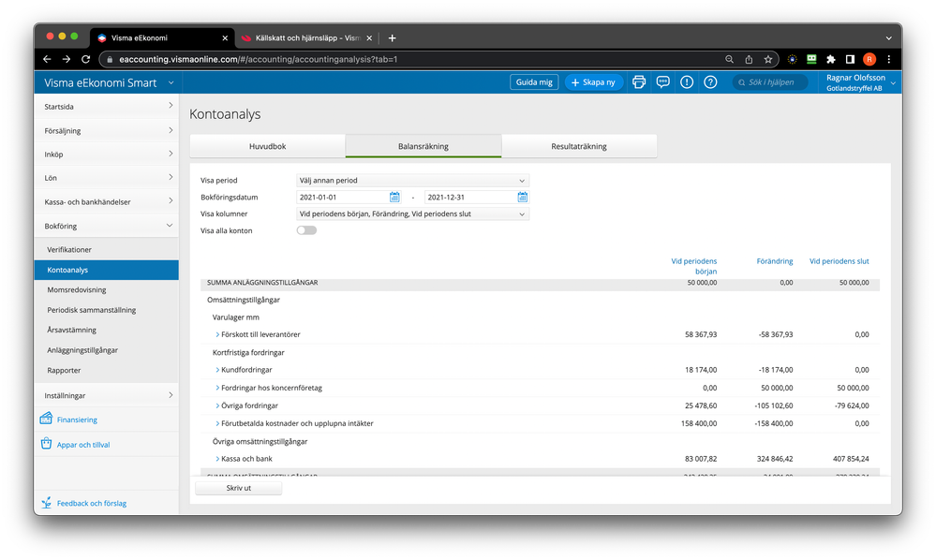Click the end date field 2021-12-31
Viewport: 936px width, 560px height.
pos(469,197)
